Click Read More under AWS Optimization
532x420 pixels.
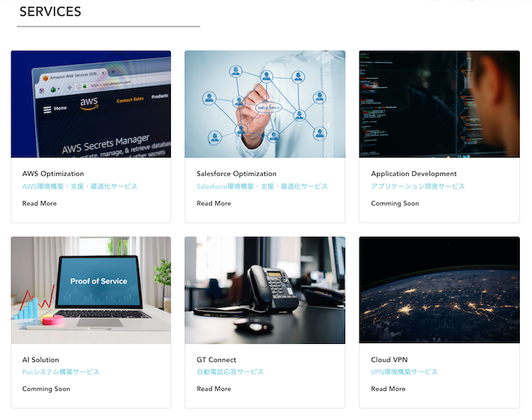40,203
